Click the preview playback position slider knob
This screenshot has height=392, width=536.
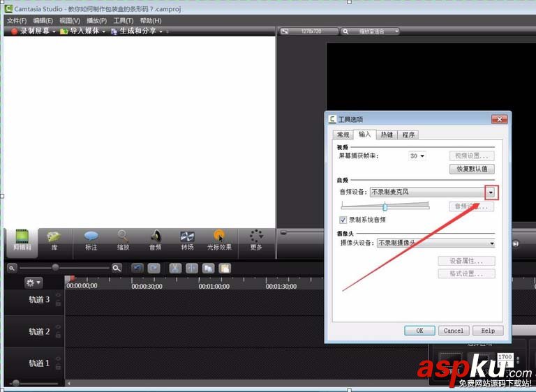pyautogui.click(x=283, y=233)
